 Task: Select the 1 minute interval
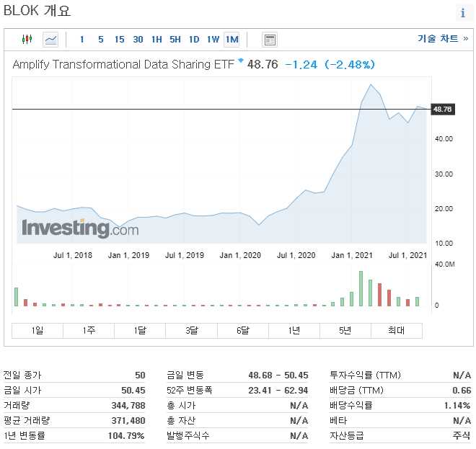(x=82, y=40)
